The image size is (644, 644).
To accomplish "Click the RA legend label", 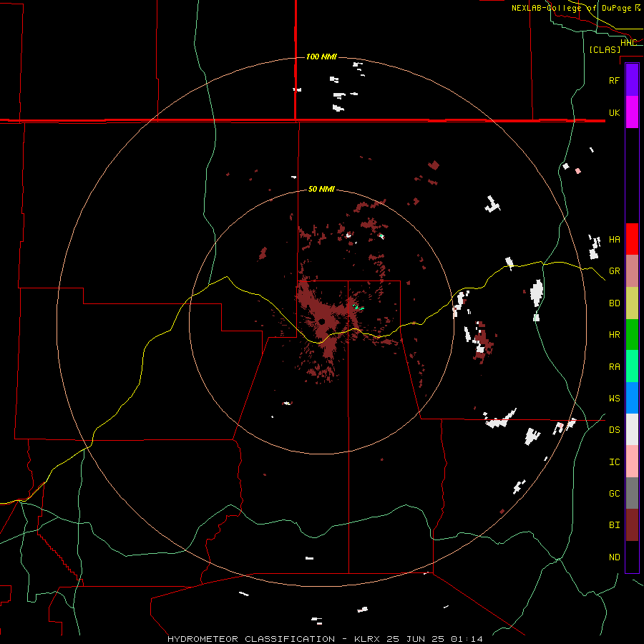I will 614,367.
